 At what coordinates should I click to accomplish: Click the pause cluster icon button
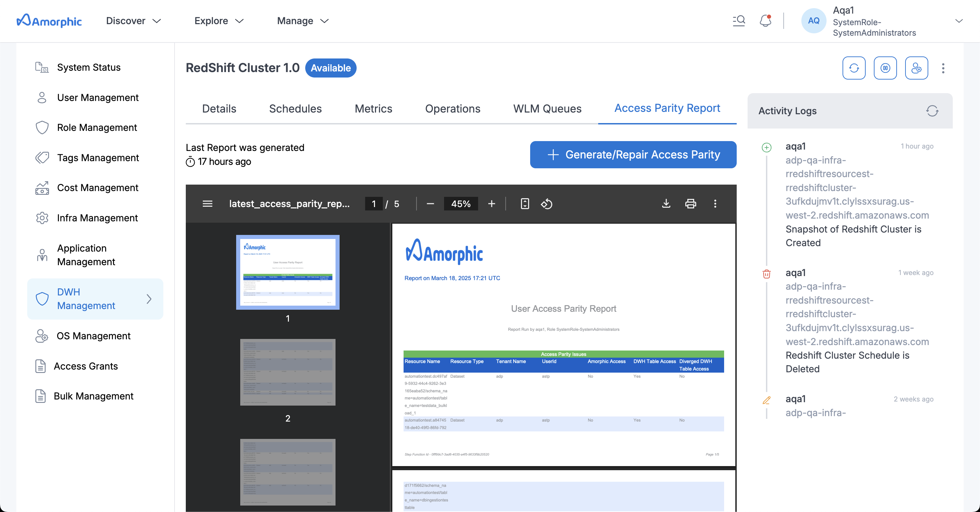point(885,68)
